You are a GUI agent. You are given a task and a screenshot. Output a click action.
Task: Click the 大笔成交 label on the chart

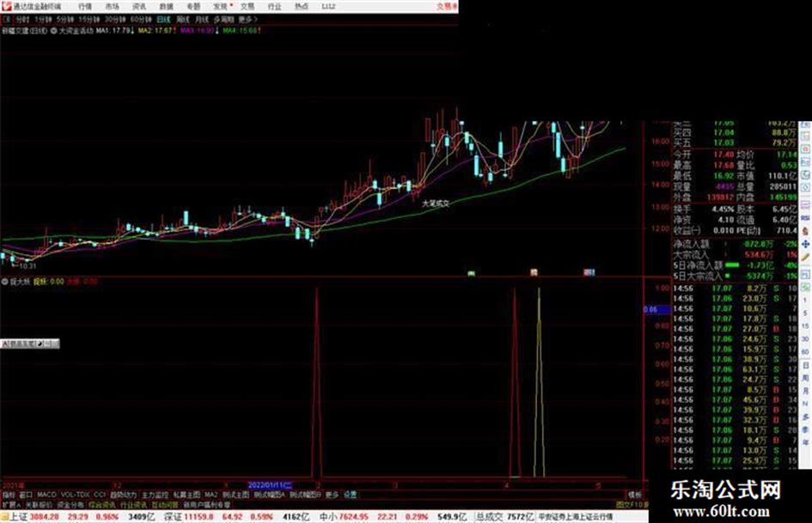click(x=436, y=204)
